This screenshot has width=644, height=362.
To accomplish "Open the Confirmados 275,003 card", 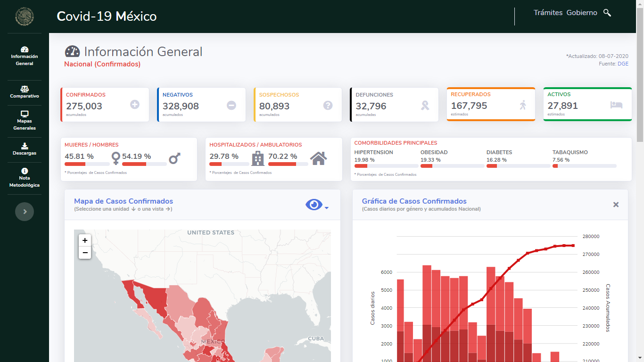I will pos(105,105).
